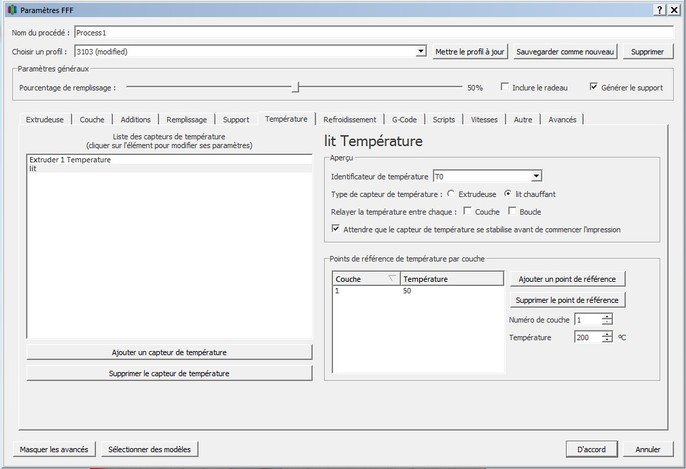Click Supprimer le capteur de température button
This screenshot has height=469, width=686.
(169, 373)
